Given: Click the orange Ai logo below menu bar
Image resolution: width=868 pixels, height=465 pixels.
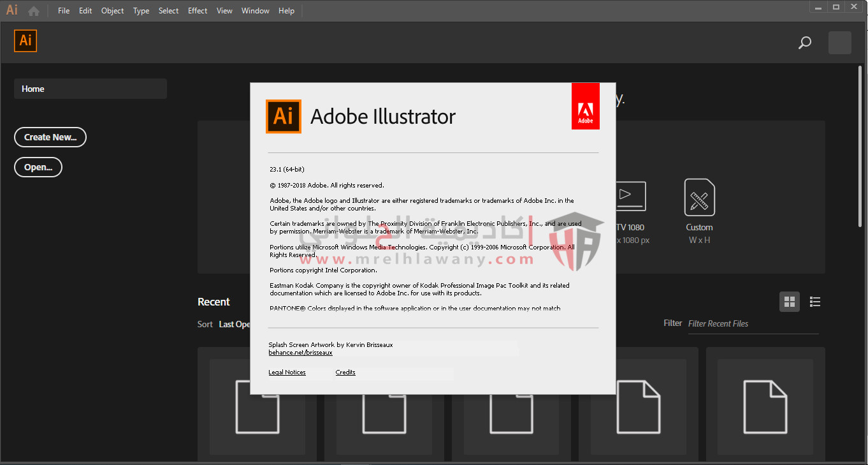Looking at the screenshot, I should click(x=25, y=41).
